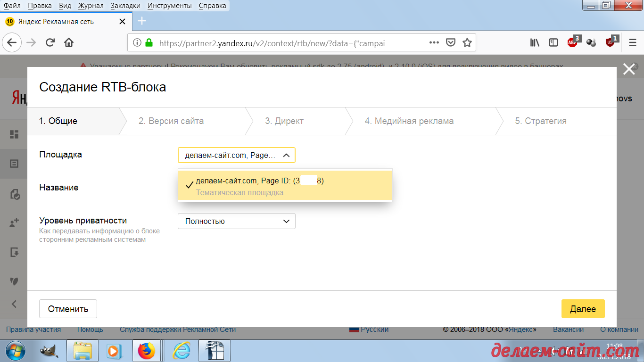Open the Уровень приватности dropdown

point(237,221)
